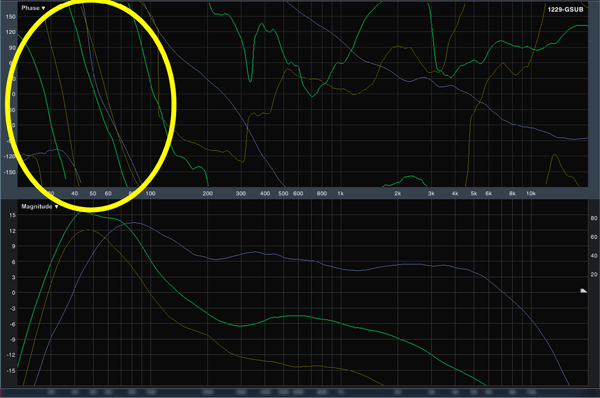Open the Phase graph type dropdown
Screen dimensions: 600x398
(33, 8)
